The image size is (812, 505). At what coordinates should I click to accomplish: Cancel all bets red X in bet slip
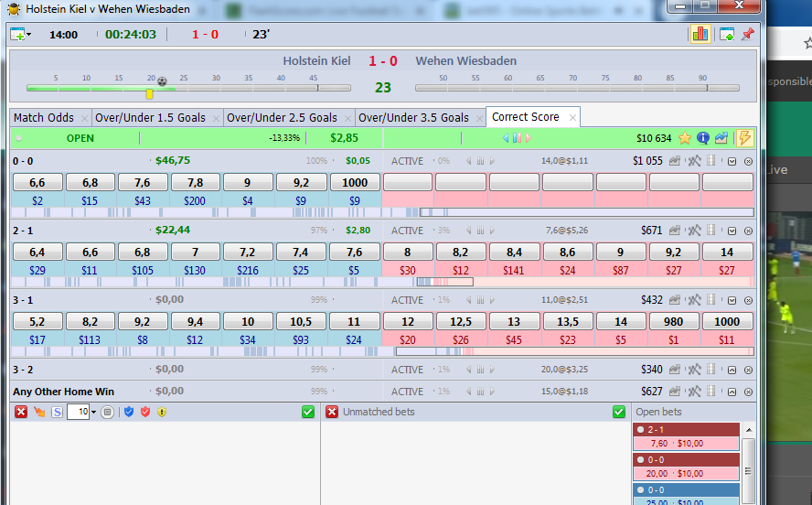click(21, 412)
